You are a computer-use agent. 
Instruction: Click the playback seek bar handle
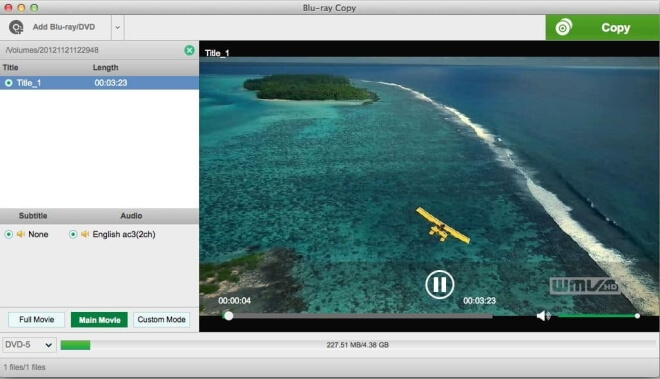pos(229,315)
